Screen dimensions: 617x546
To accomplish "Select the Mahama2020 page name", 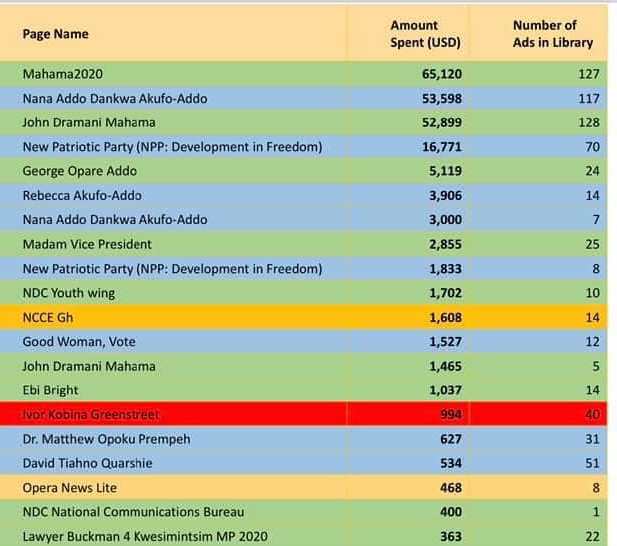I will pos(62,74).
